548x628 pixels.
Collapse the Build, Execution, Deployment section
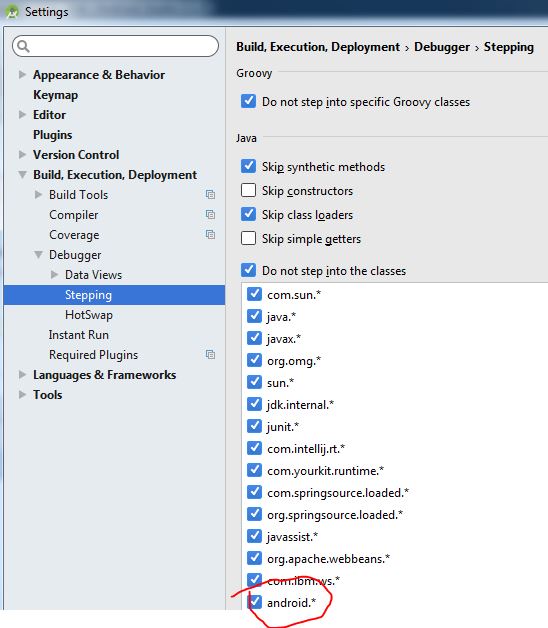[22, 175]
